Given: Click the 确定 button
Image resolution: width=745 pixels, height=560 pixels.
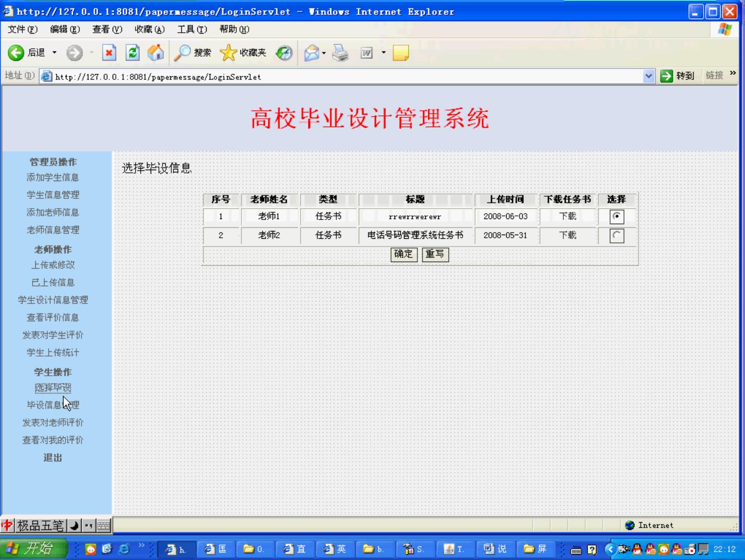Looking at the screenshot, I should coord(404,254).
